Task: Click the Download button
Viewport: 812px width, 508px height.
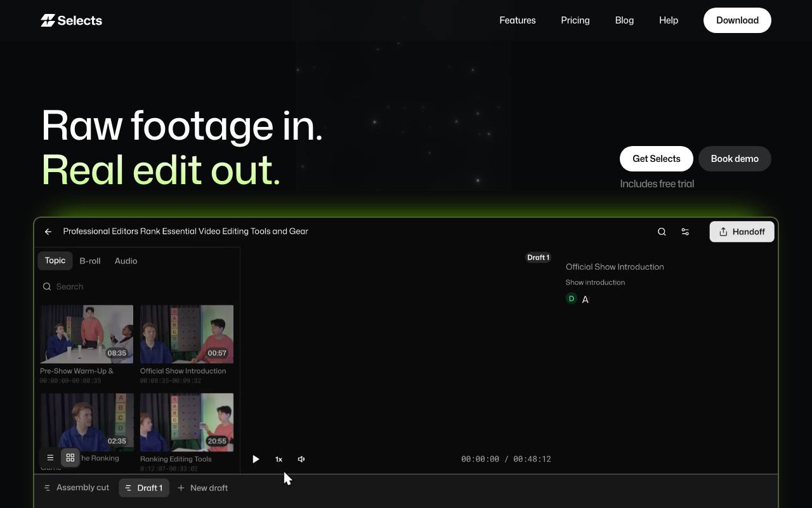Action: coord(737,20)
